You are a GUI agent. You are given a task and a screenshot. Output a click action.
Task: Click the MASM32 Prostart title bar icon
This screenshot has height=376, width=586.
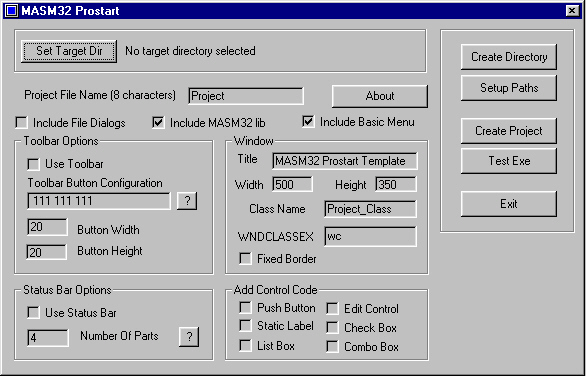tap(12, 11)
